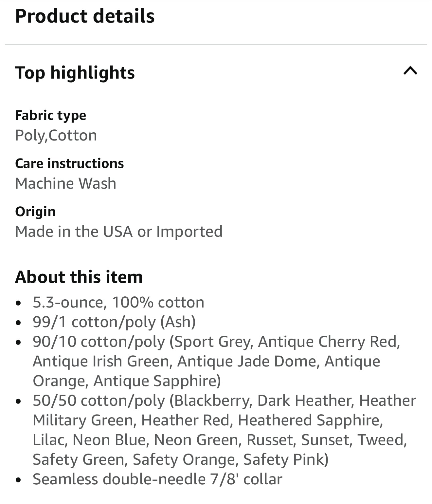The height and width of the screenshot is (504, 432).
Task: Click the Lilac, Neon Blue text line
Action: [220, 440]
